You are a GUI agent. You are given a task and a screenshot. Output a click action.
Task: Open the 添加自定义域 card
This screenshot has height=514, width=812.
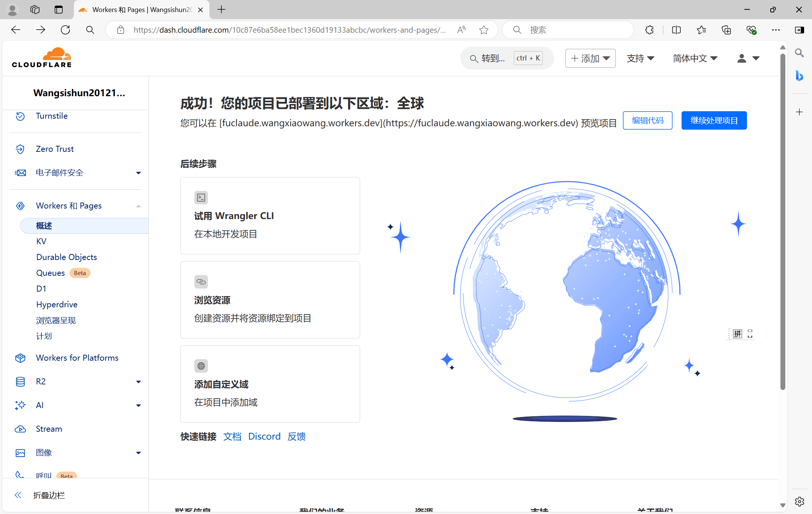pos(270,384)
